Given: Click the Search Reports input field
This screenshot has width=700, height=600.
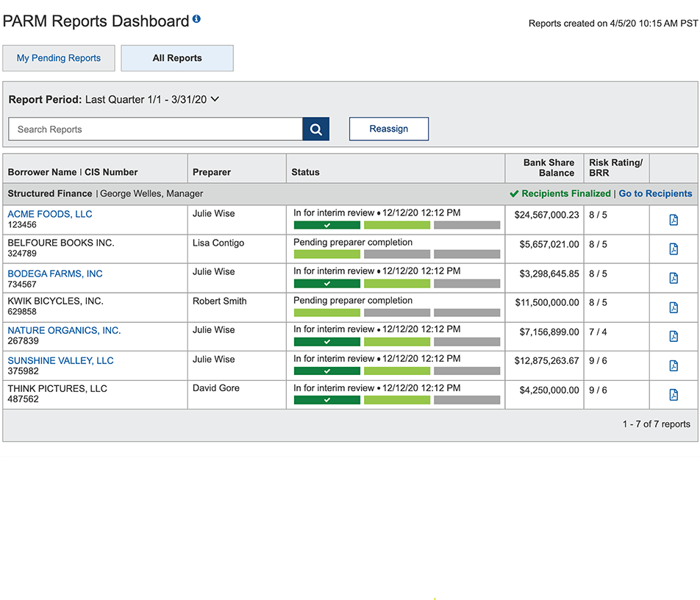Looking at the screenshot, I should pos(155,129).
